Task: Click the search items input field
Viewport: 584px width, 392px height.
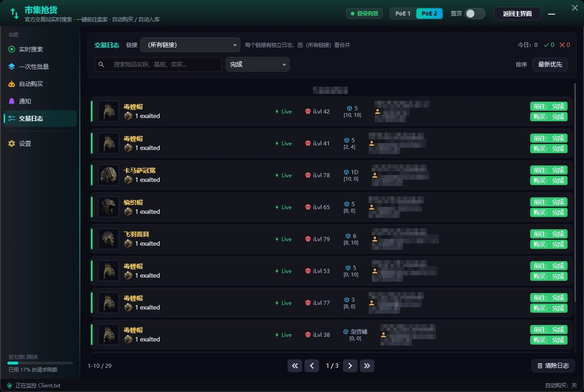Action: [x=158, y=64]
